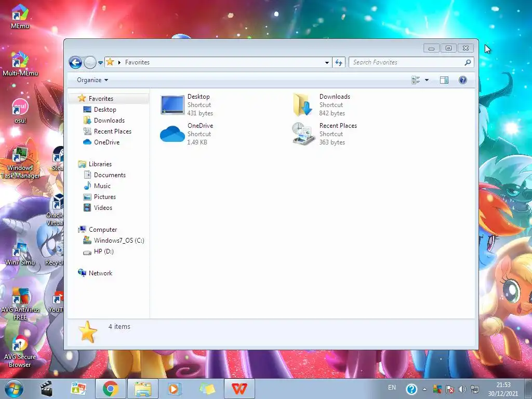532x399 pixels.
Task: Click the Windows Task Manager desktop shortcut
Action: click(x=20, y=162)
